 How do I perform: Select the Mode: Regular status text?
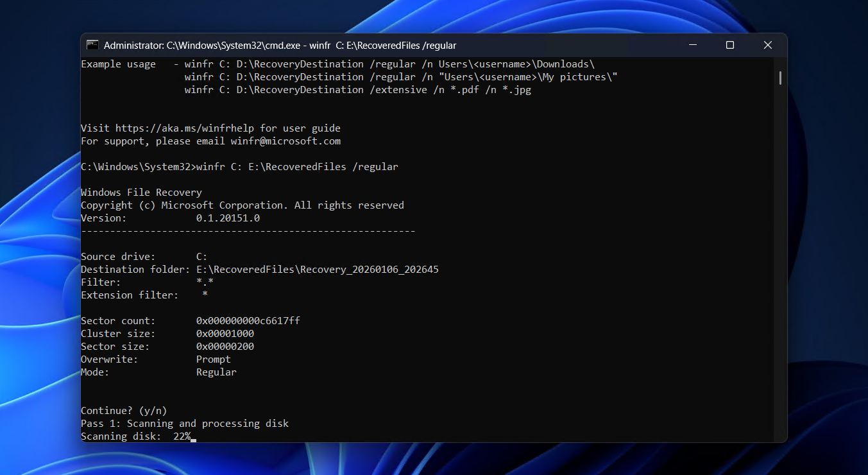158,372
